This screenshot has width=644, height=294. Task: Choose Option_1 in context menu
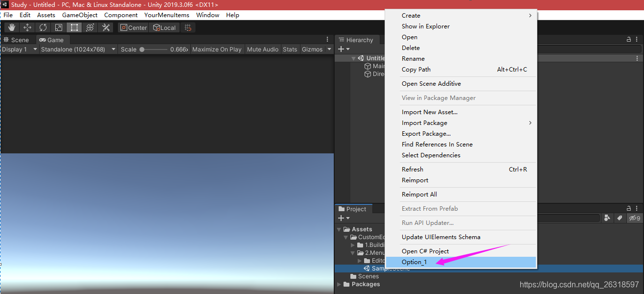(x=461, y=262)
